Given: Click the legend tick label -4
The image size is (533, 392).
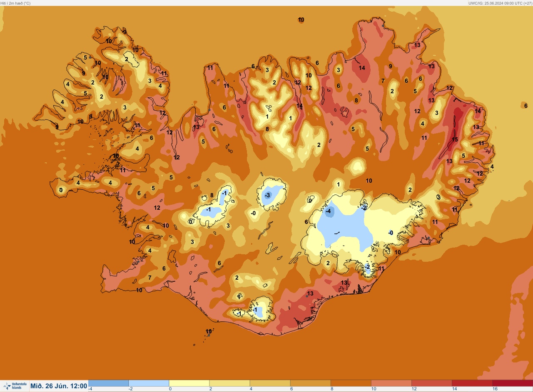Looking at the screenshot, I should coord(90,389).
